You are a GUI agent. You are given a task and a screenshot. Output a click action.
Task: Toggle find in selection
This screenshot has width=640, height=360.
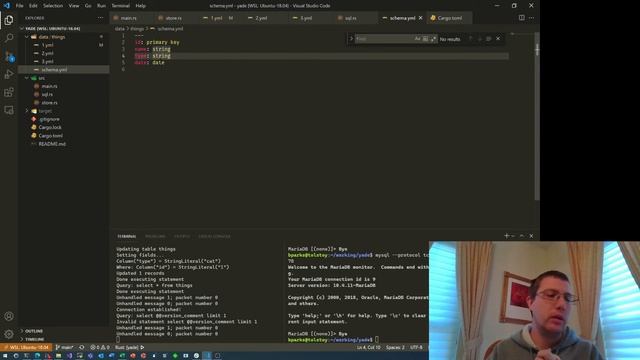(489, 39)
